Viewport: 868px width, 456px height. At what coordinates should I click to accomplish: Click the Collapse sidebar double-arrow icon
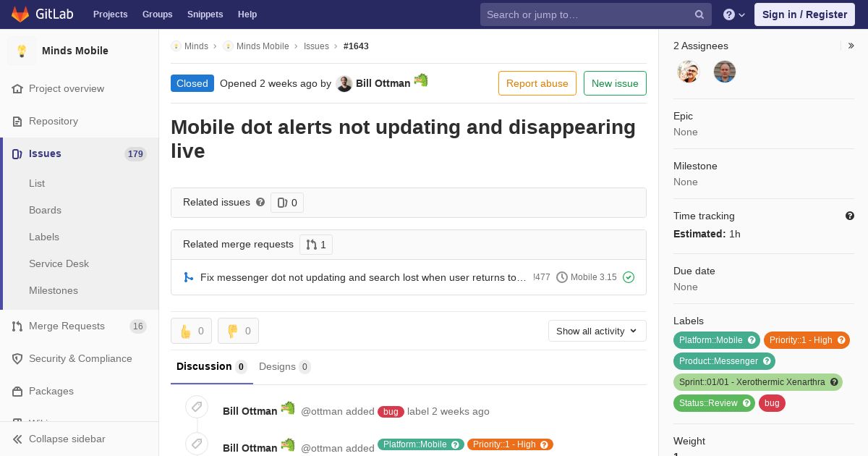point(17,439)
